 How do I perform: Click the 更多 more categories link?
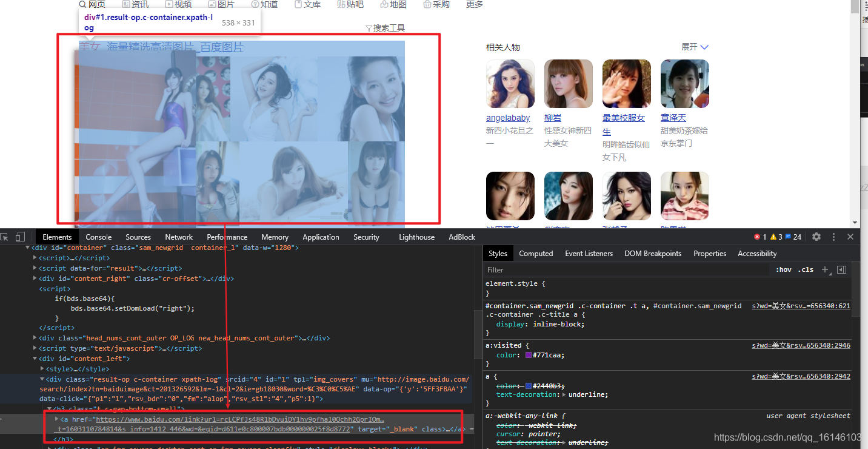(x=475, y=4)
